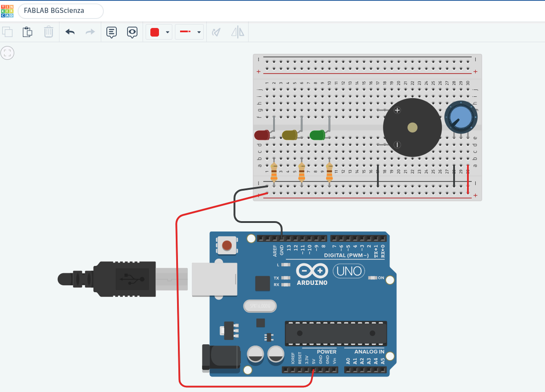This screenshot has width=545, height=392.
Task: Open the Tinkercad home logo
Action: pos(7,11)
